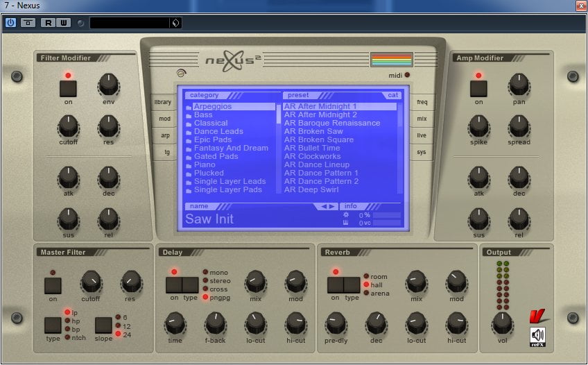Screen dimensions: 588x365
Task: Open the plugin preset management cube icon
Action: (x=175, y=23)
